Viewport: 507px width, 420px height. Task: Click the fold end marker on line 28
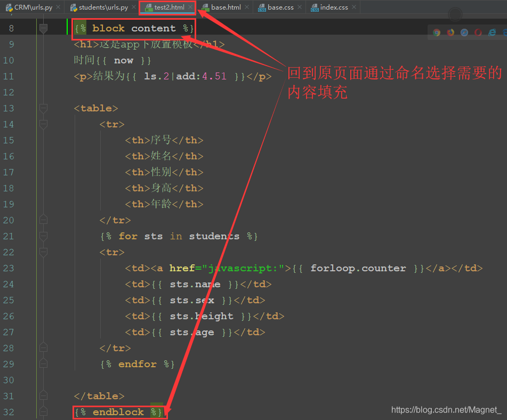tap(43, 348)
